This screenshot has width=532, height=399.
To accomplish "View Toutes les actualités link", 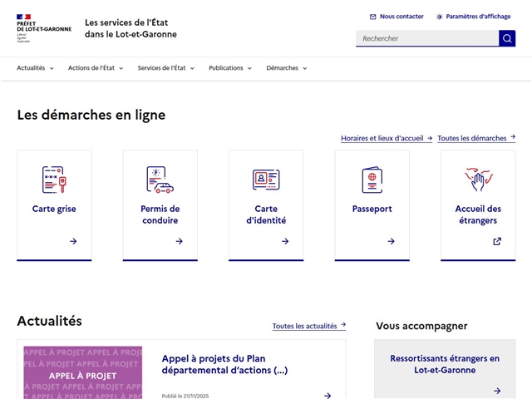I will click(x=308, y=326).
